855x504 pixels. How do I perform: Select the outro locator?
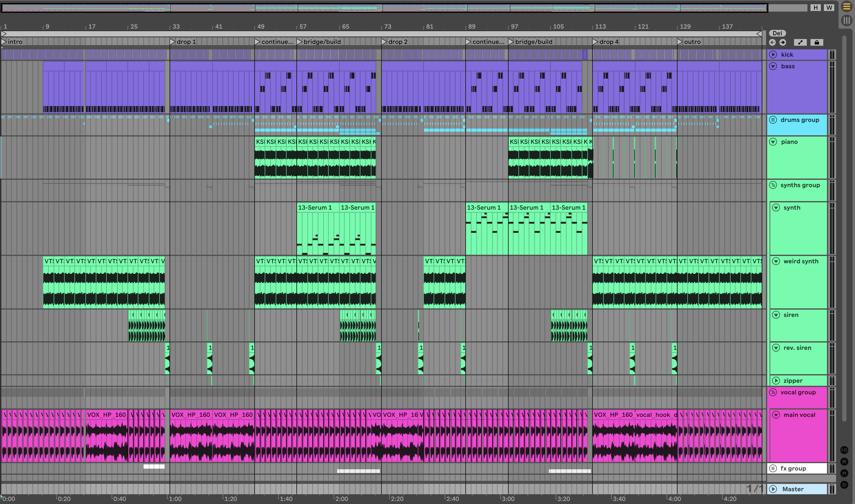coord(690,42)
